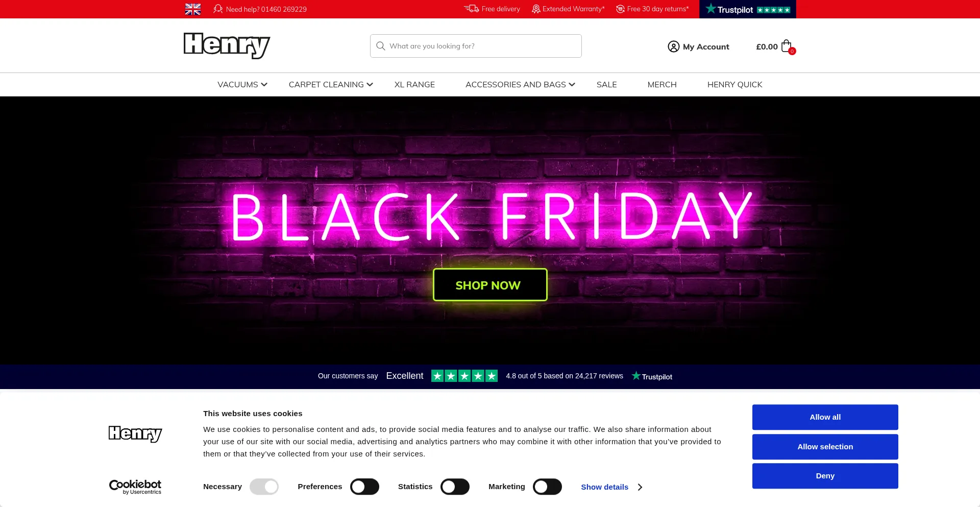This screenshot has width=980, height=507.
Task: Open the Sale menu item
Action: tap(606, 84)
